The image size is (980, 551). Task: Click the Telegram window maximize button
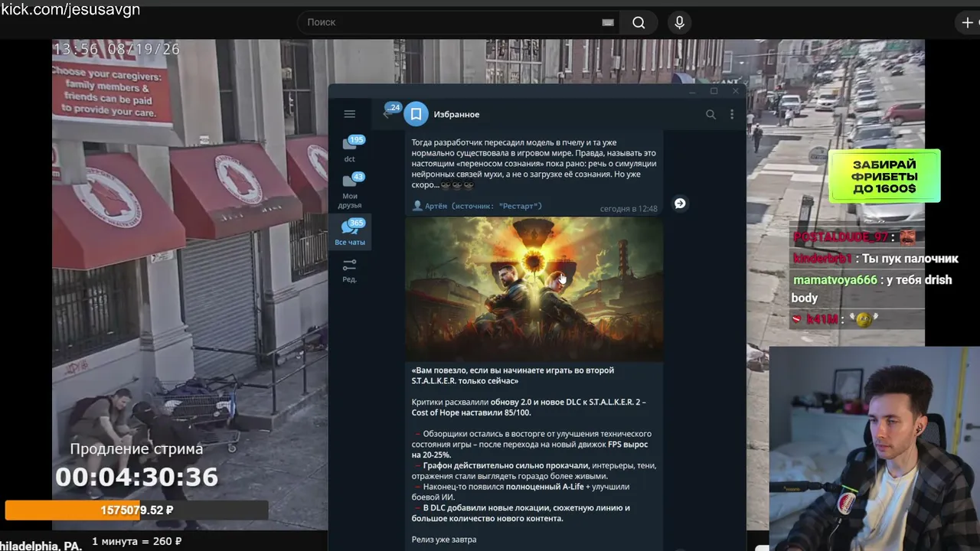[714, 91]
